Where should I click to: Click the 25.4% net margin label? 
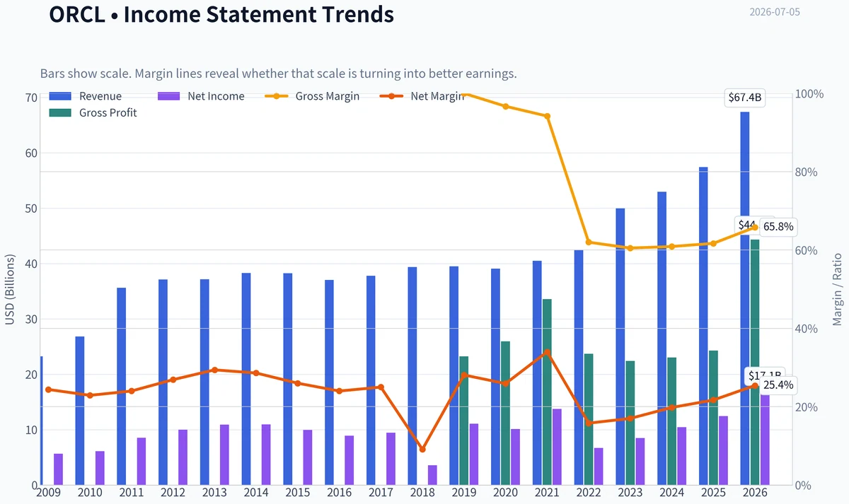(778, 385)
